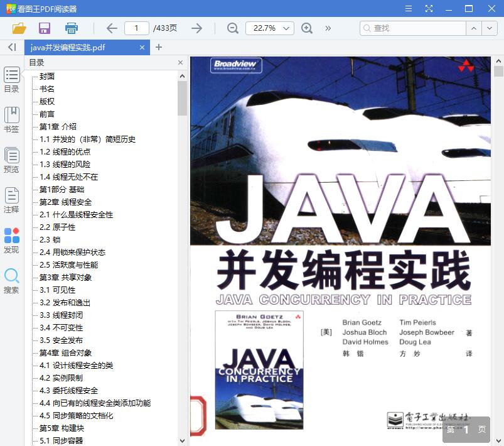The height and width of the screenshot is (446, 504).
Task: Select 4.1 设计线程安全的类
Action: 77,365
